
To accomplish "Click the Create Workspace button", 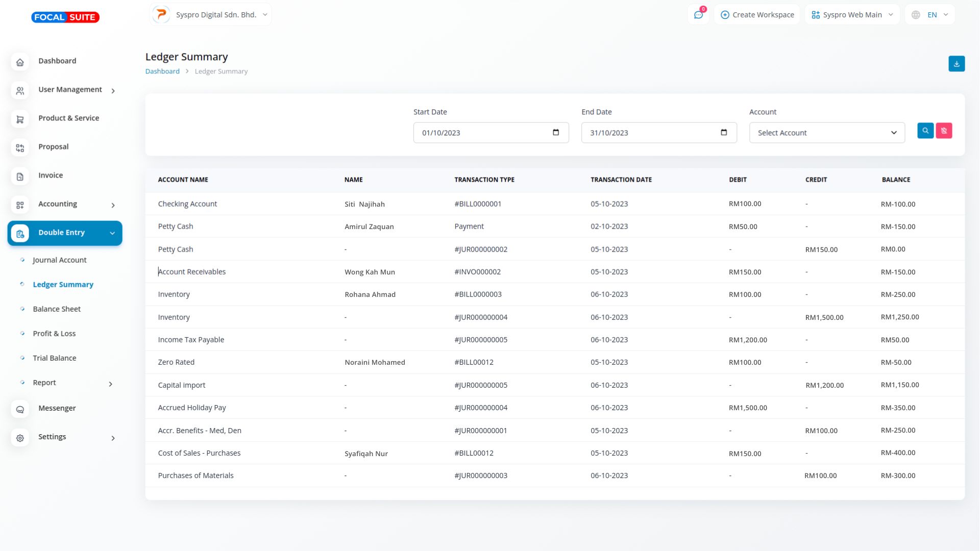I will [757, 15].
